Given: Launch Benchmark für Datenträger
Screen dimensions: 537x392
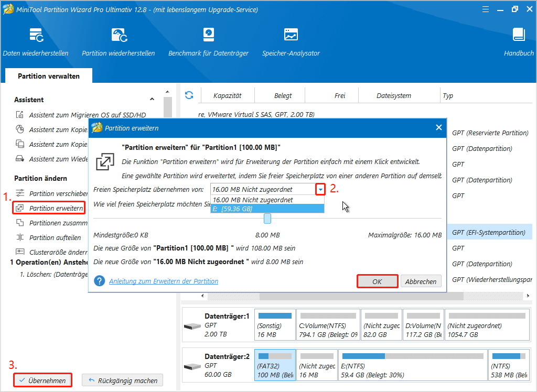Looking at the screenshot, I should coord(208,42).
